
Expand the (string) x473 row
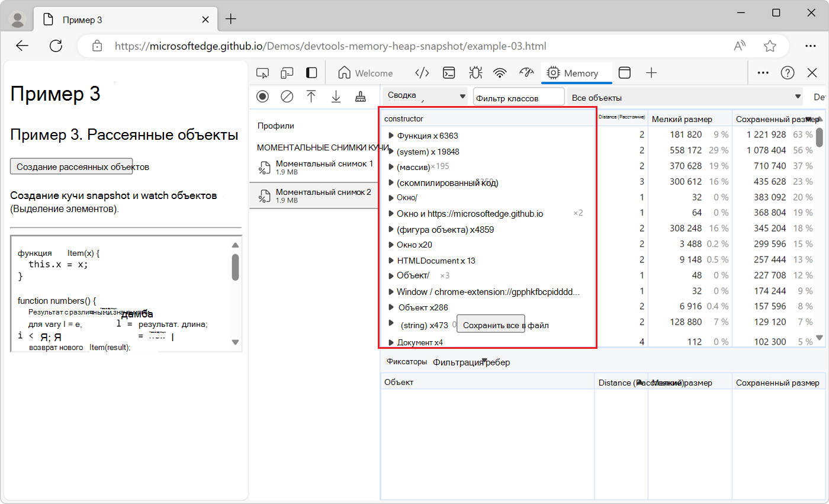(391, 323)
